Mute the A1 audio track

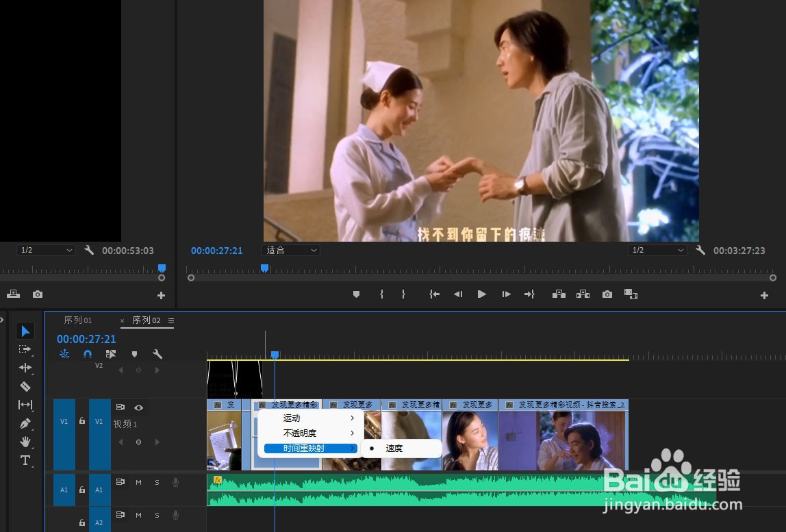(138, 482)
